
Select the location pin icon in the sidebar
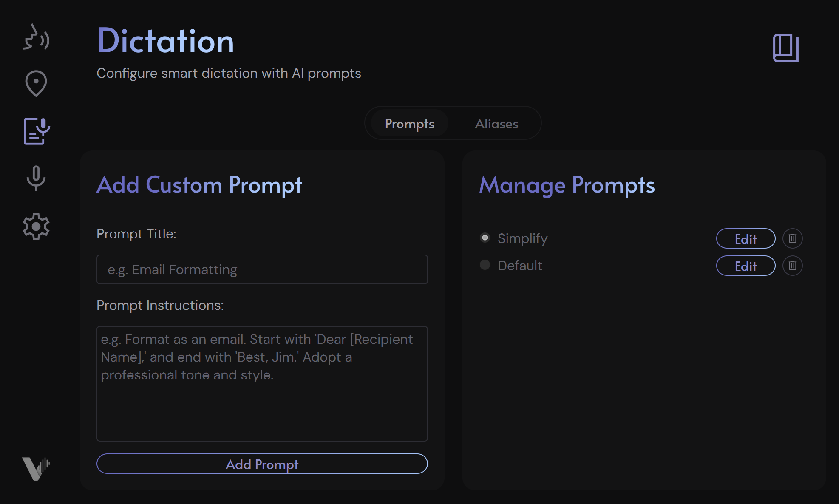[x=36, y=83]
